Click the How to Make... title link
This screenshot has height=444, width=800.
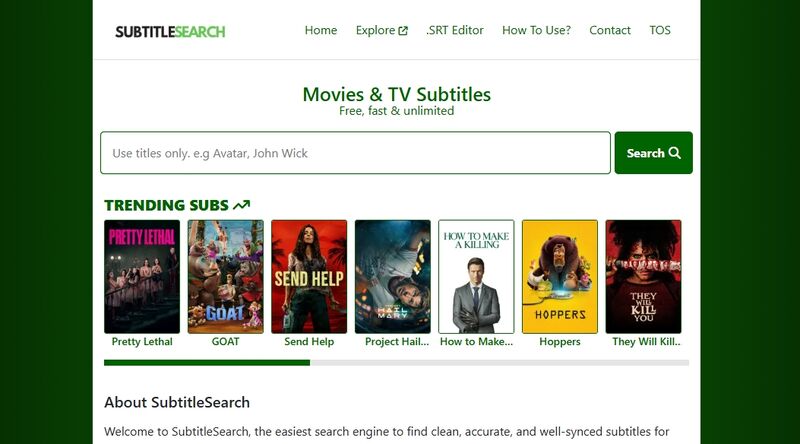point(477,341)
